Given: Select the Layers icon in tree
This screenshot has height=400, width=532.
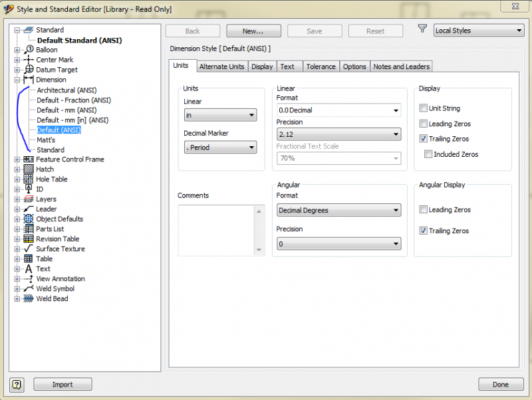Looking at the screenshot, I should tap(29, 199).
